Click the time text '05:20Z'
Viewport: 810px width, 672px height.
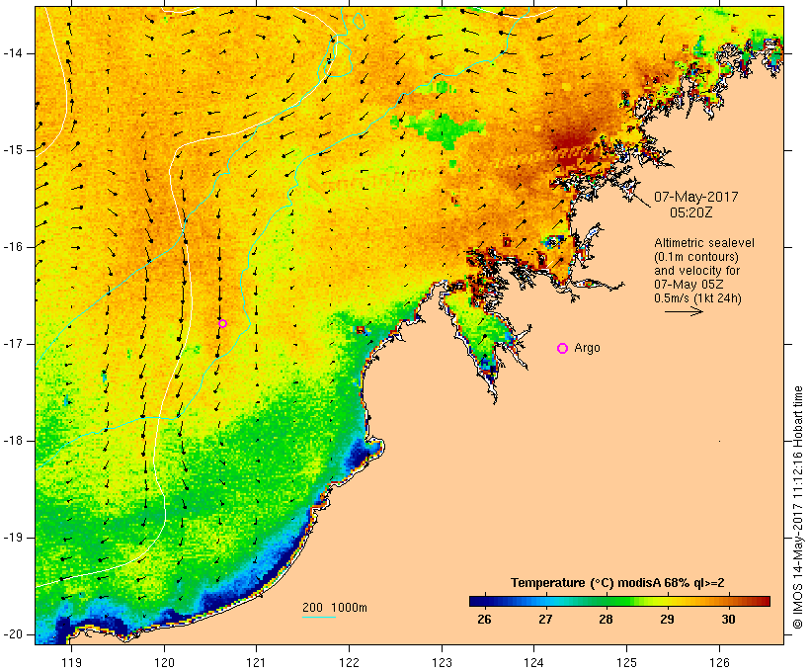click(691, 212)
